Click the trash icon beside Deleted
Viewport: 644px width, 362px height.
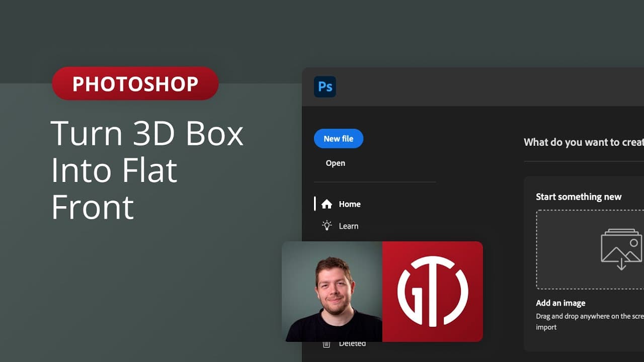point(327,343)
